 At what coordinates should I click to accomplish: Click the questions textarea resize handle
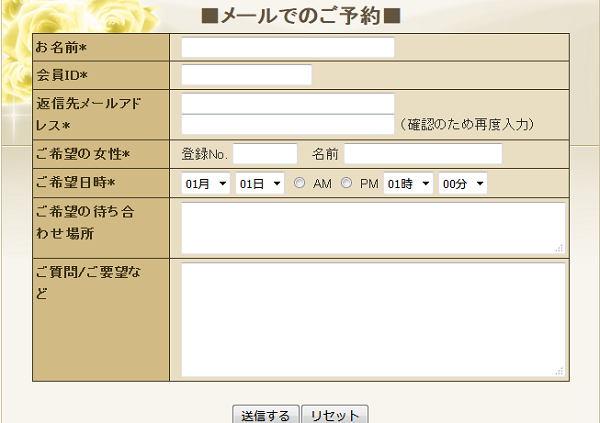coord(560,372)
